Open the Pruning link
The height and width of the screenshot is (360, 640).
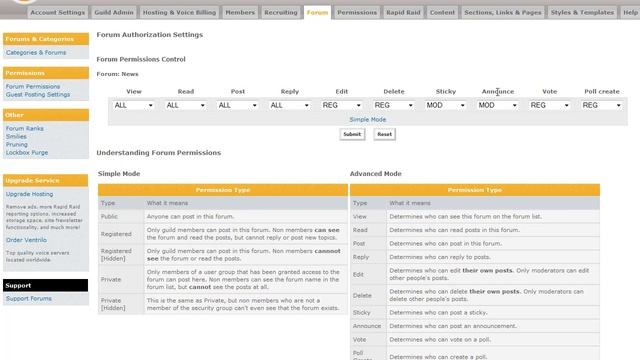coord(17,144)
